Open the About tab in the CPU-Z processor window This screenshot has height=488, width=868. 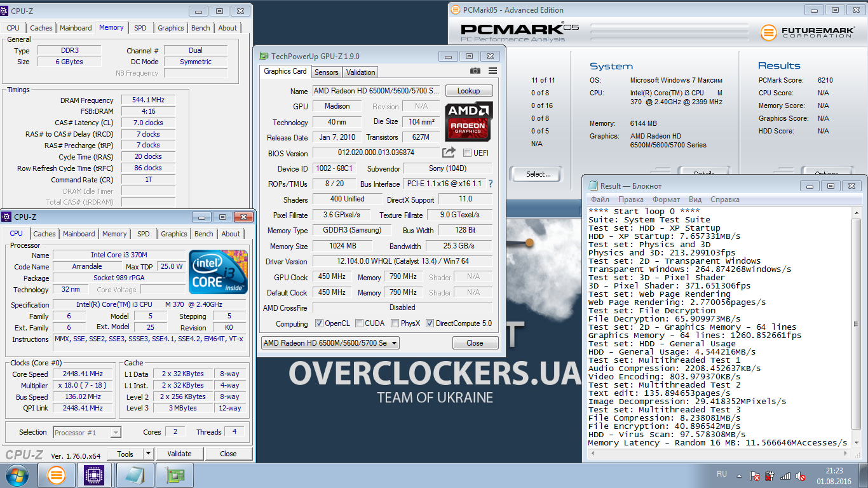pos(231,234)
